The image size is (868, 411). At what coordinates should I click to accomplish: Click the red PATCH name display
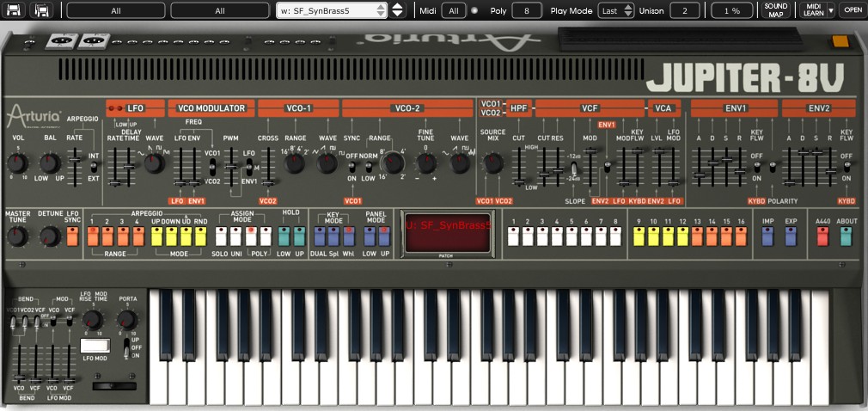pos(447,233)
